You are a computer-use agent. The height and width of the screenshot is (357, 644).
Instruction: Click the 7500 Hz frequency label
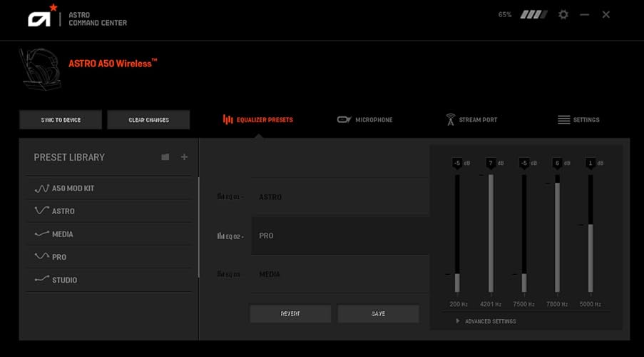(524, 304)
